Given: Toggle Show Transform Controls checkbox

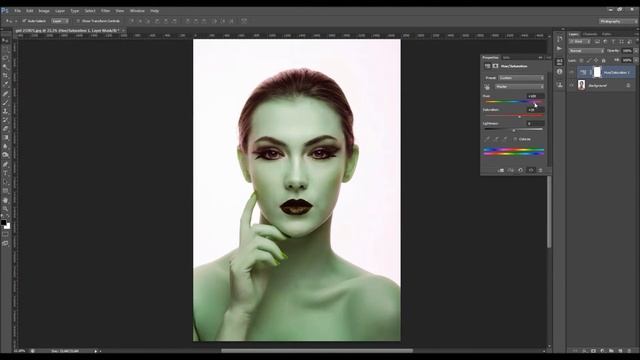Looking at the screenshot, I should pos(78,21).
